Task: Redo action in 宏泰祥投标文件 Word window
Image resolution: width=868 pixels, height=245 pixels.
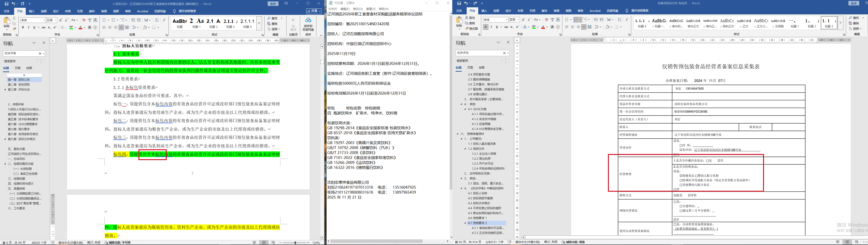Action: click(x=475, y=3)
